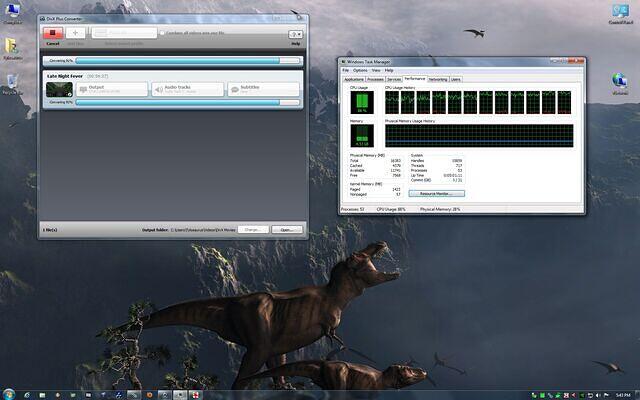
Task: Click the Add files plus button
Action: point(76,32)
